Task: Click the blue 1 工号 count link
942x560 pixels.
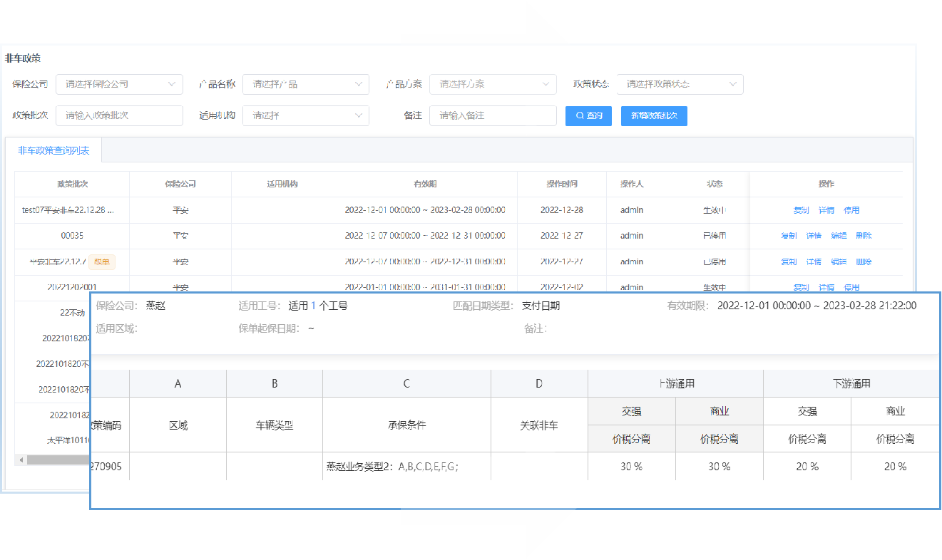Action: 312,306
